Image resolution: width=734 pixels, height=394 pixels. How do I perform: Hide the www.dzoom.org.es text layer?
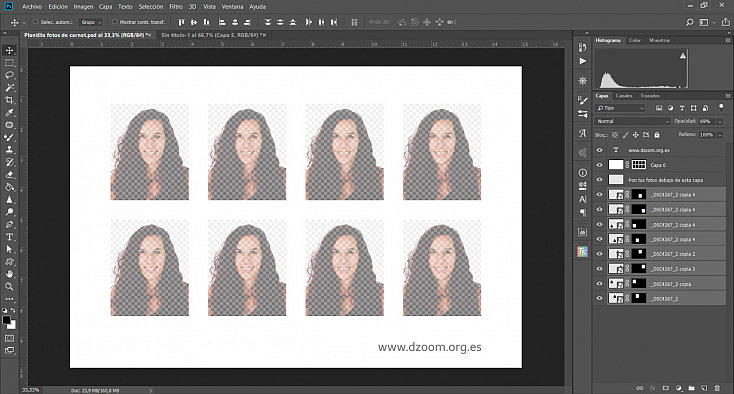(x=599, y=150)
